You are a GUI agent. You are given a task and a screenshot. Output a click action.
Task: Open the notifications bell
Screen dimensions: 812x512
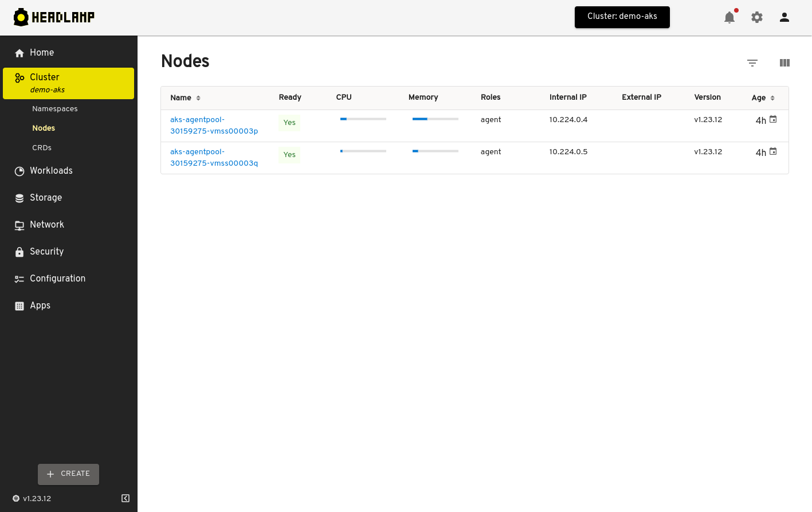[729, 17]
